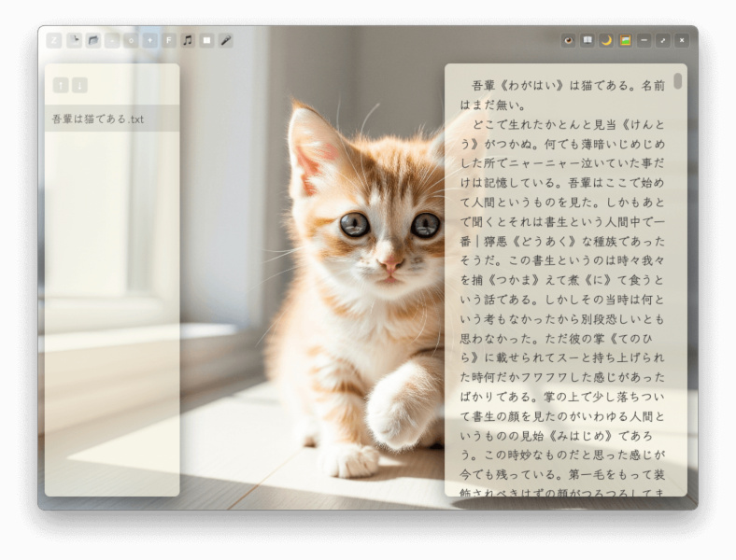Click the scrollbar in the text panel
The height and width of the screenshot is (560, 736).
[677, 82]
